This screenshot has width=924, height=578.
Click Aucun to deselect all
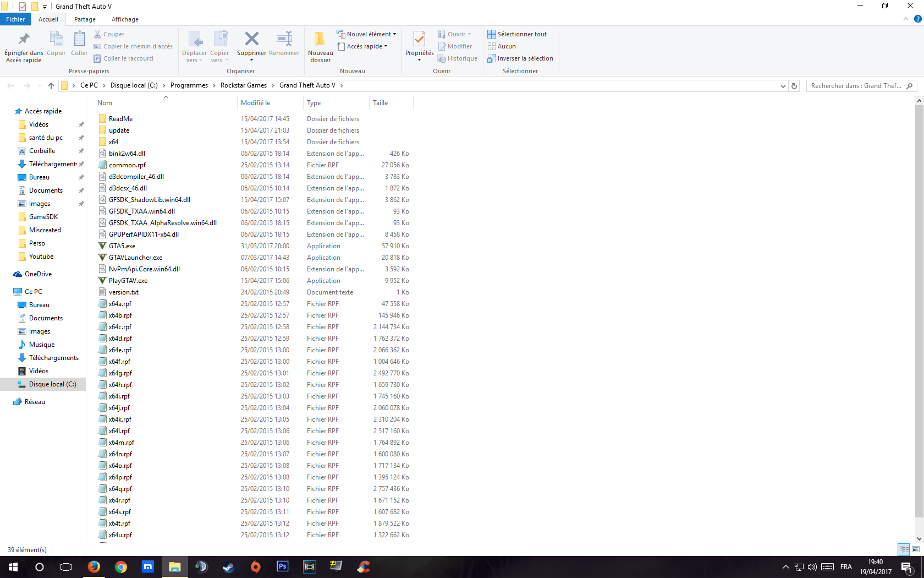(502, 46)
